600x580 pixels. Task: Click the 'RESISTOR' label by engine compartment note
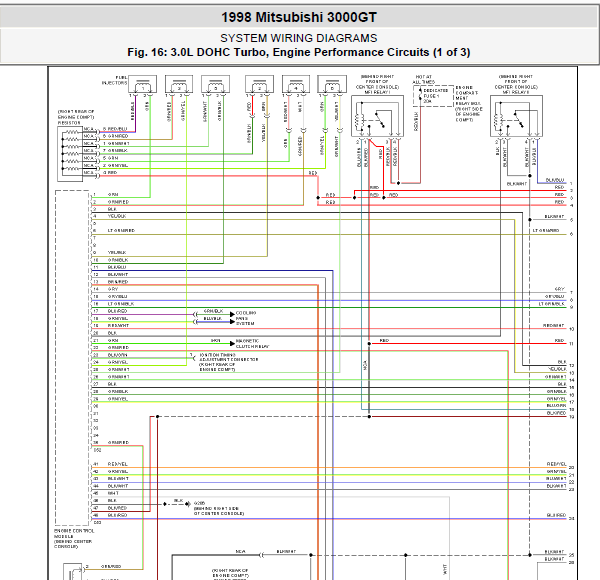[69, 123]
